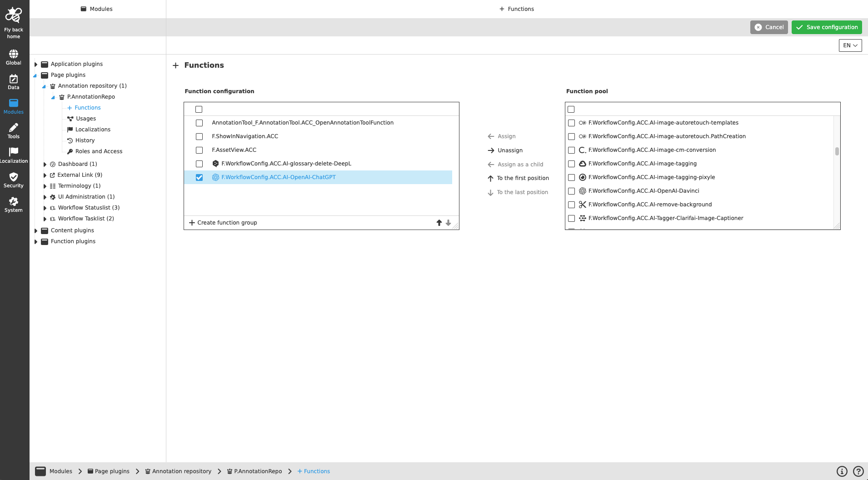Screen dimensions: 868x480
Task: Open the help question mark icon
Action: 858,471
